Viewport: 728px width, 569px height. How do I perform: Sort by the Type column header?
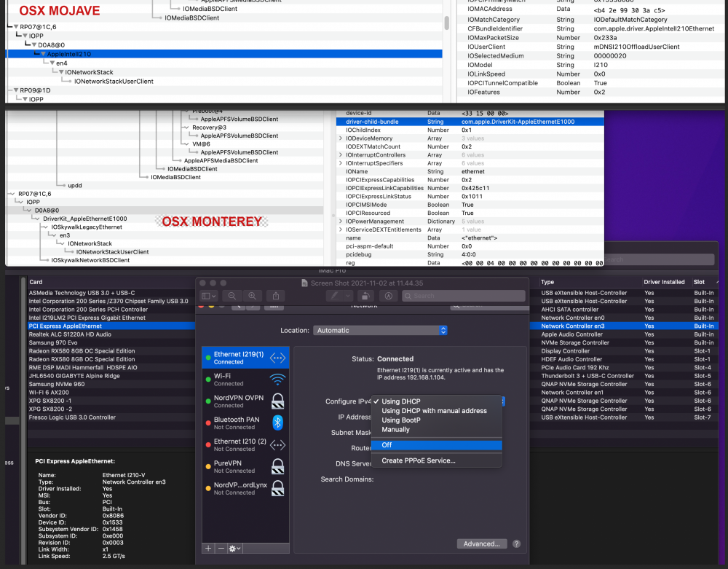[547, 282]
